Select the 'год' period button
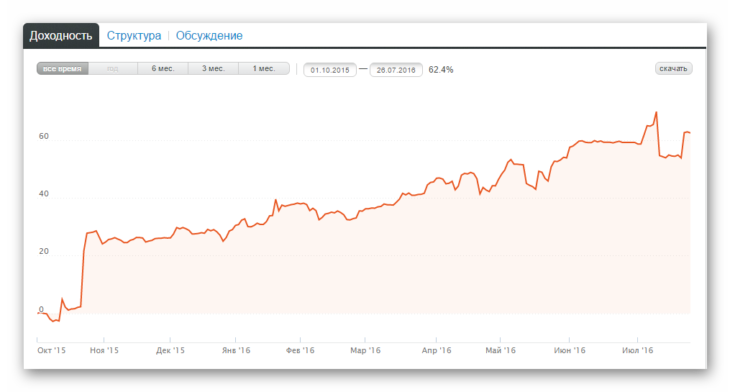This screenshot has width=730, height=392. point(113,68)
